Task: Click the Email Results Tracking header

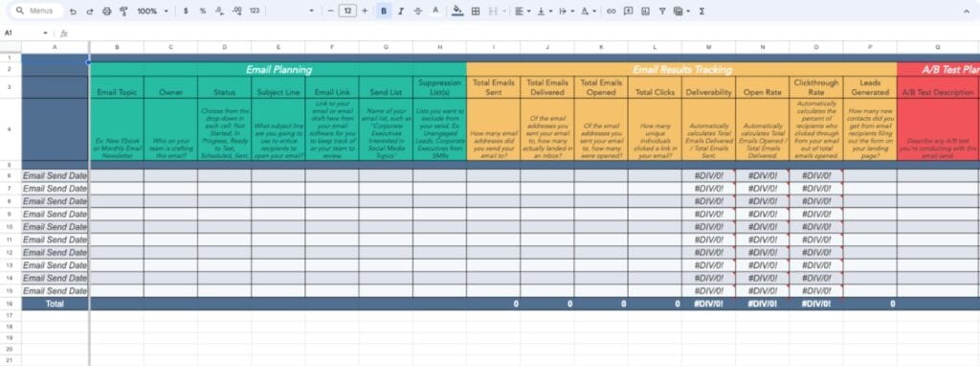Action: 681,69
